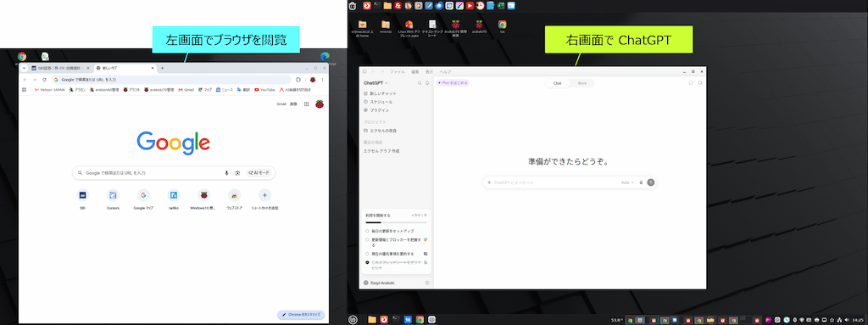The width and height of the screenshot is (868, 325).
Task: Open a new Chrome tab with plus
Action: pyautogui.click(x=162, y=68)
